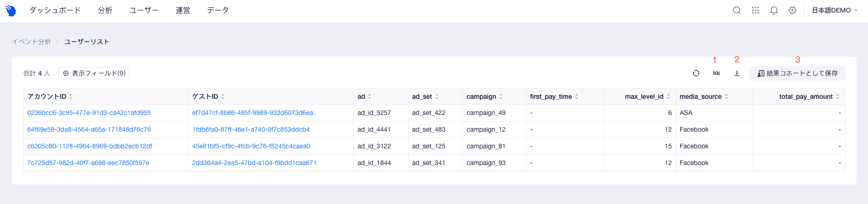Screen dimensions: 868x204
Task: Sort by max_level_id column
Action: tap(668, 96)
